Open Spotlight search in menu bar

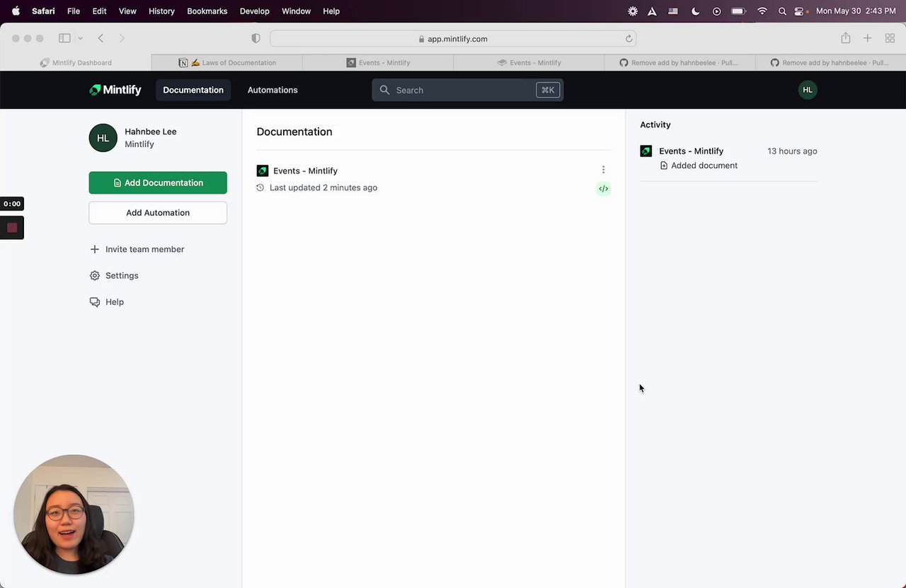pos(782,11)
